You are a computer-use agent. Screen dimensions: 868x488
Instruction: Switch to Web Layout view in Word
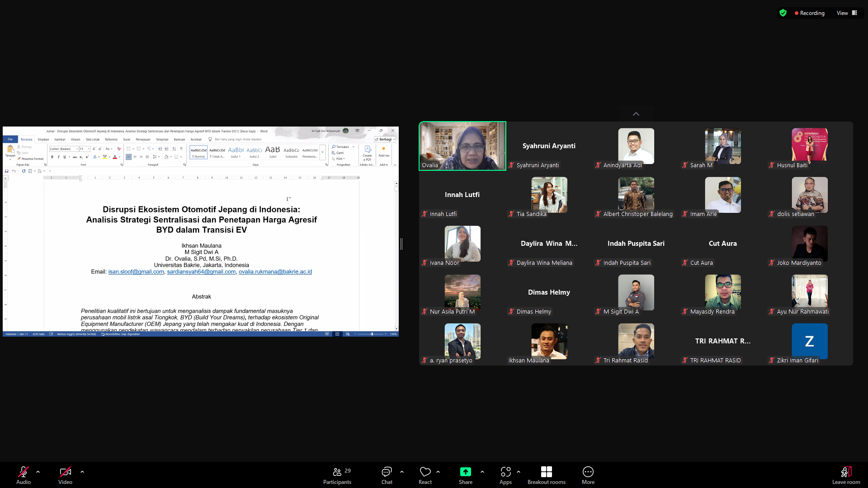pos(348,334)
